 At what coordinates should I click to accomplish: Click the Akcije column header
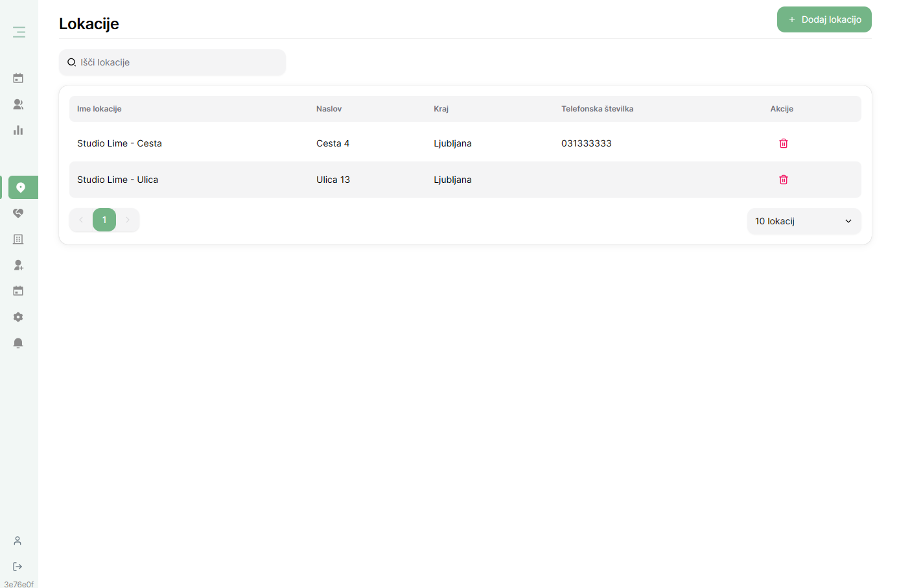click(x=782, y=109)
